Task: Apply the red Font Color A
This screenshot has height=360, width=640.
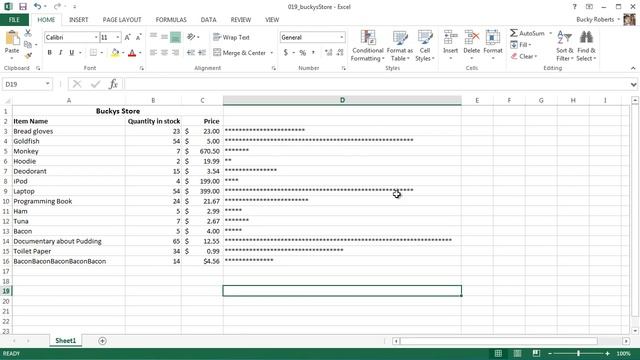Action: coord(132,53)
